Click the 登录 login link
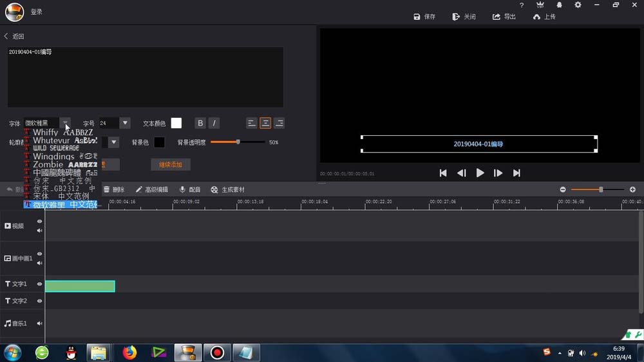Image resolution: width=644 pixels, height=362 pixels. coord(37,12)
